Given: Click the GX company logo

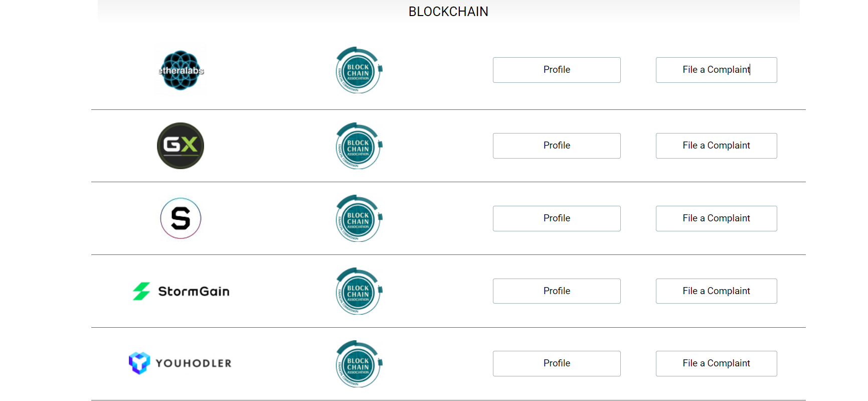Looking at the screenshot, I should coord(181,146).
